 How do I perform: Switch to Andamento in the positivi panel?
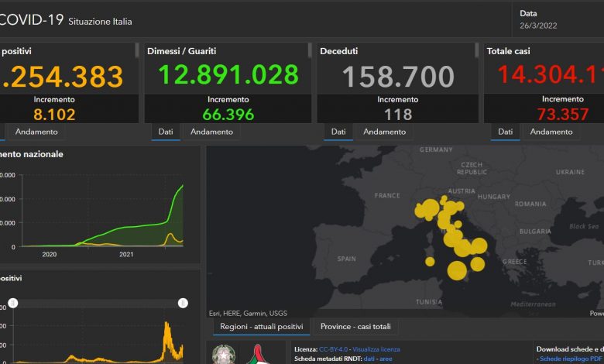click(x=36, y=132)
